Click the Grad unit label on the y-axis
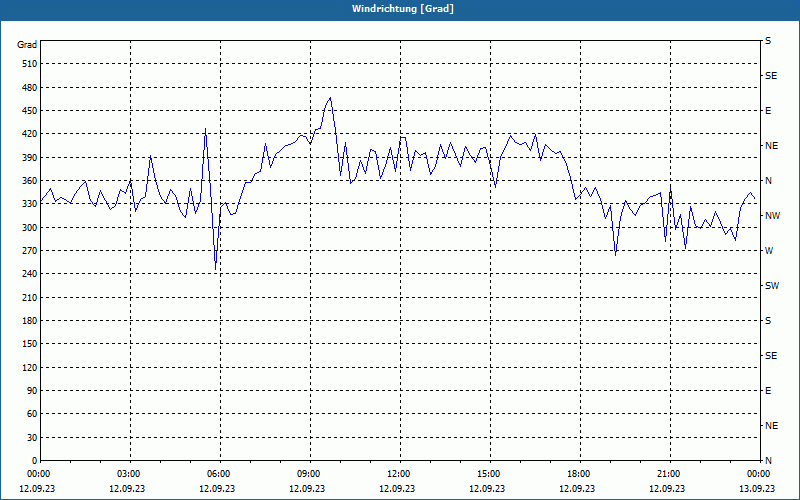This screenshot has height=500, width=800. pyautogui.click(x=27, y=45)
